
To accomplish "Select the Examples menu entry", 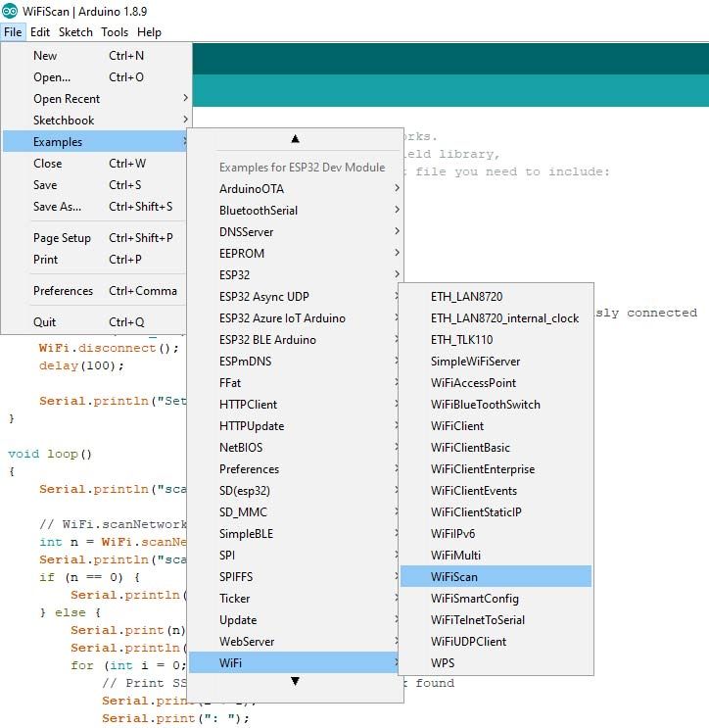I will (x=95, y=142).
